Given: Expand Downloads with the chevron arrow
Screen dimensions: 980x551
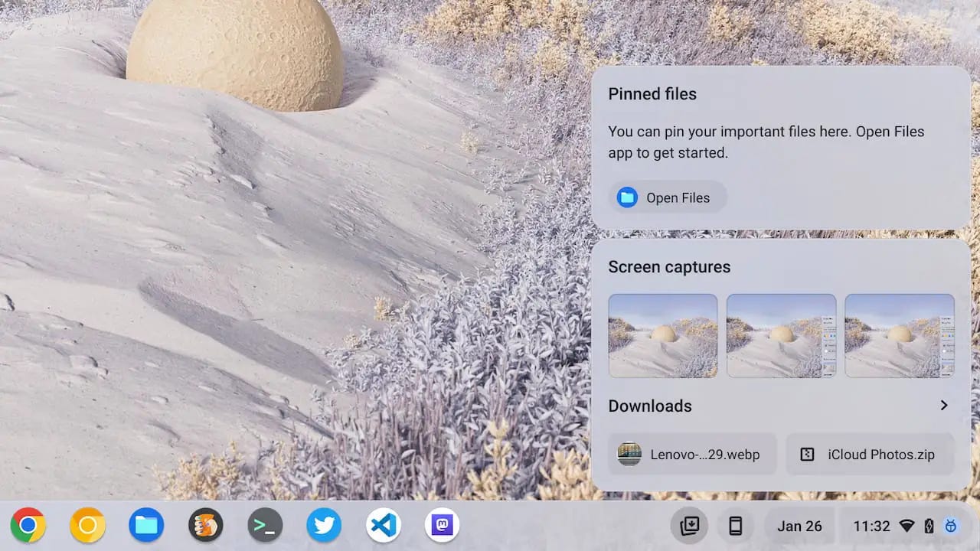Looking at the screenshot, I should 944,406.
